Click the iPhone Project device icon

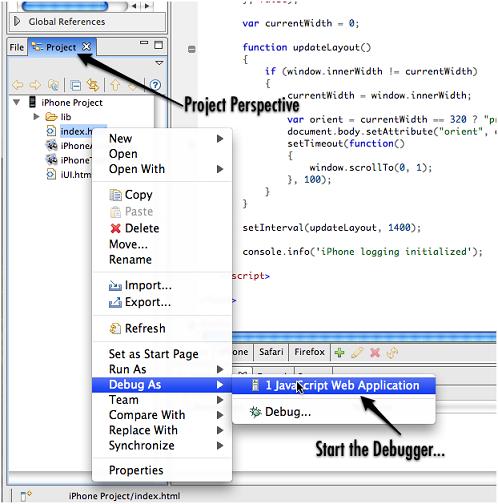(32, 102)
